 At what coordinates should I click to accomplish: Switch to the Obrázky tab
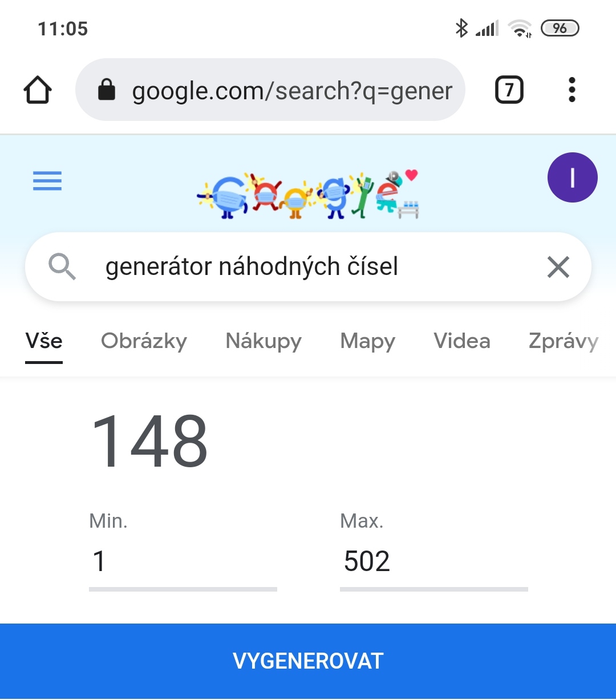144,341
